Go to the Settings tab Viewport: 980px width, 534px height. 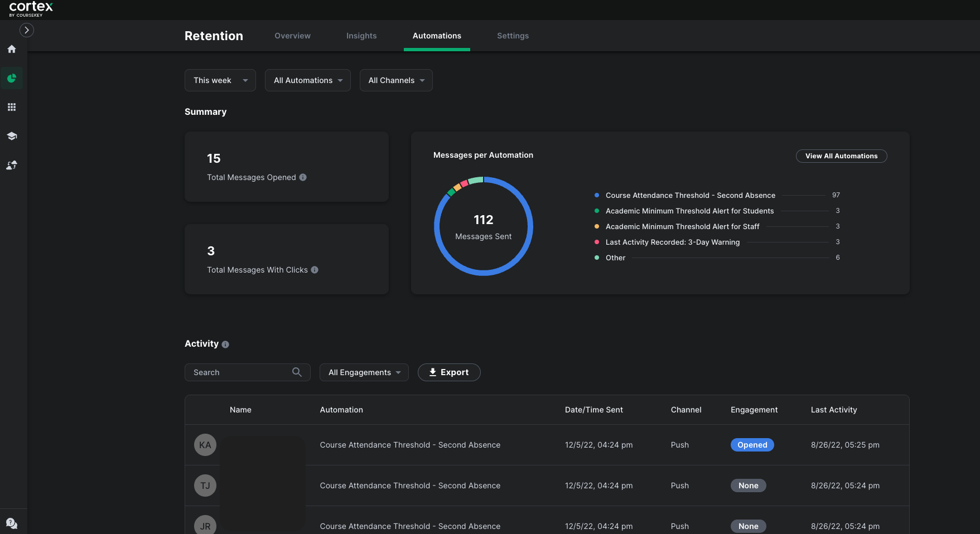[513, 36]
